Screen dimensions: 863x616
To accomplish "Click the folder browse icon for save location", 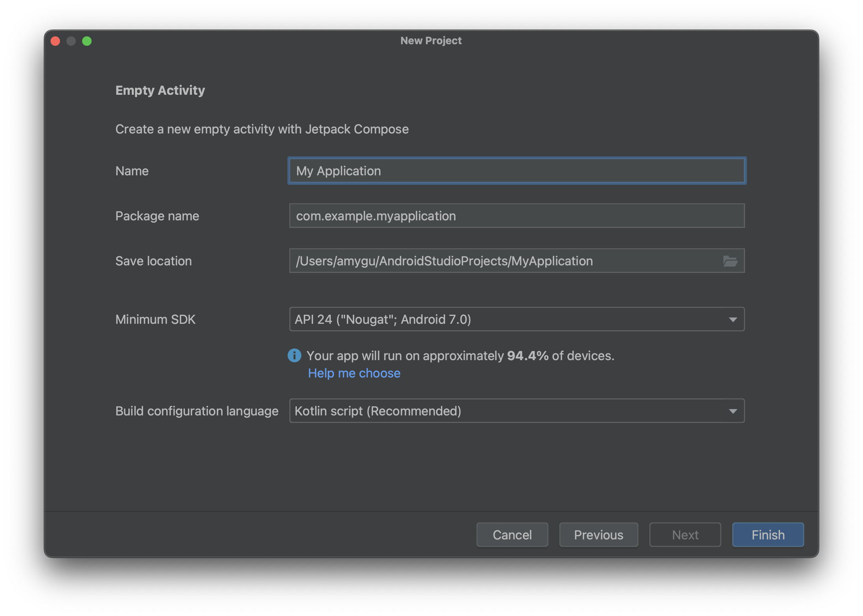I will pyautogui.click(x=731, y=260).
